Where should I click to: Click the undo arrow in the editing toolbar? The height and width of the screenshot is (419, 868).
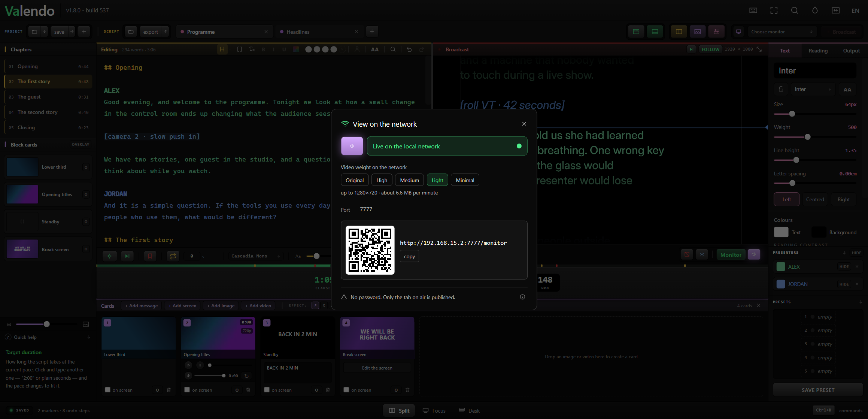(409, 49)
